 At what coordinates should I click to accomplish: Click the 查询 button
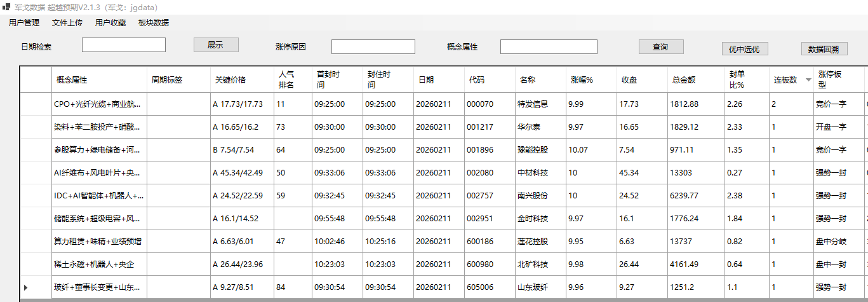661,47
